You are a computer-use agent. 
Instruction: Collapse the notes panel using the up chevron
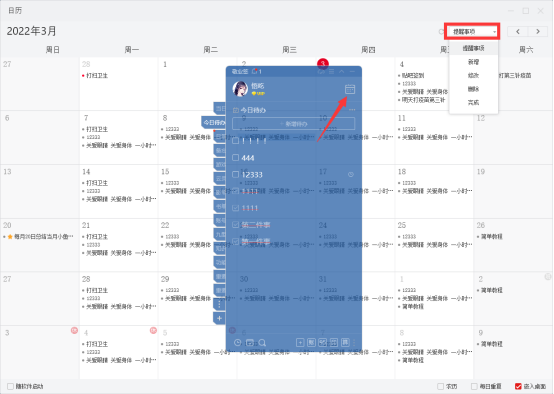(x=342, y=71)
